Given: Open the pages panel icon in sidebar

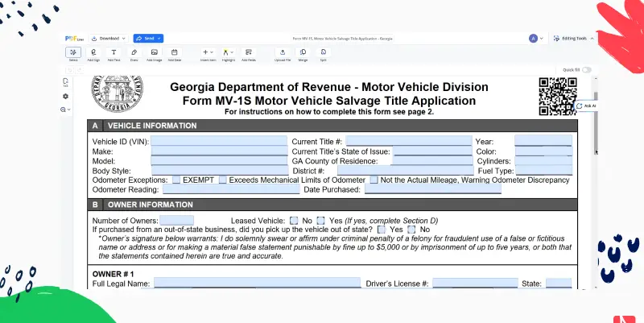Looking at the screenshot, I should [65, 83].
